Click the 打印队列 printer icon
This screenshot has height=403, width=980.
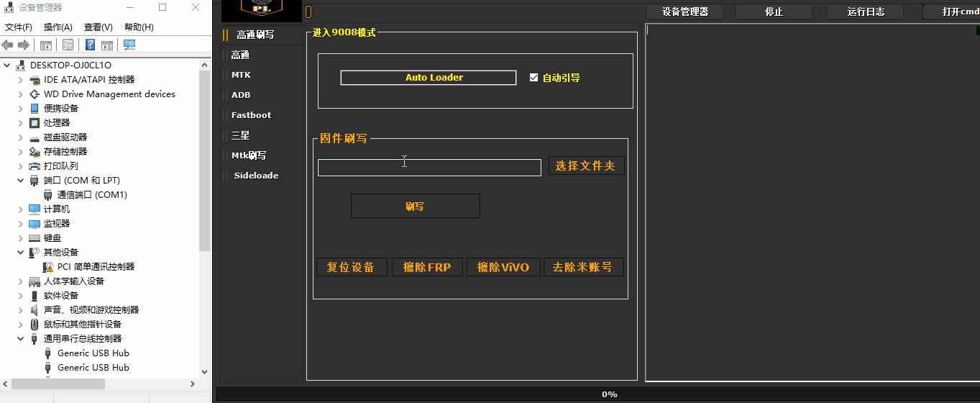point(35,166)
